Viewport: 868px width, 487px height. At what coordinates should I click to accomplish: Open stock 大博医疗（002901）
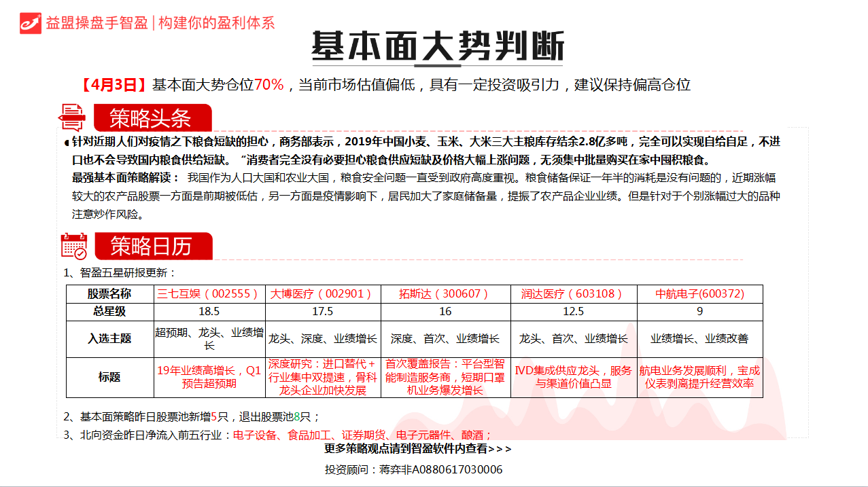(x=322, y=294)
